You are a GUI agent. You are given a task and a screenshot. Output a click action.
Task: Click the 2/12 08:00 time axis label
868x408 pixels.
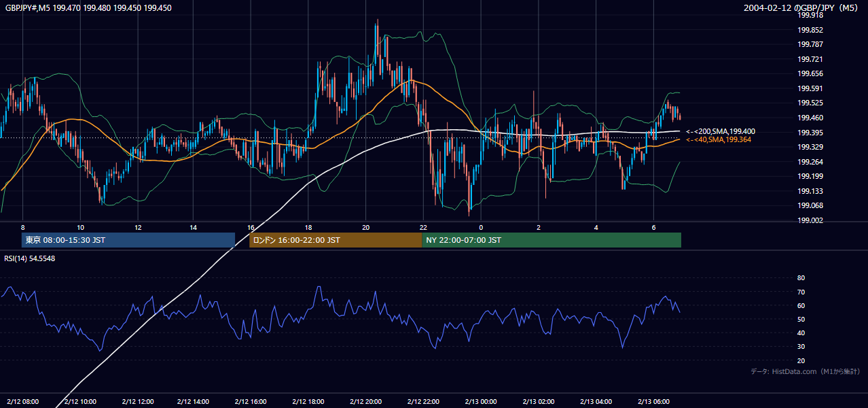pyautogui.click(x=23, y=401)
